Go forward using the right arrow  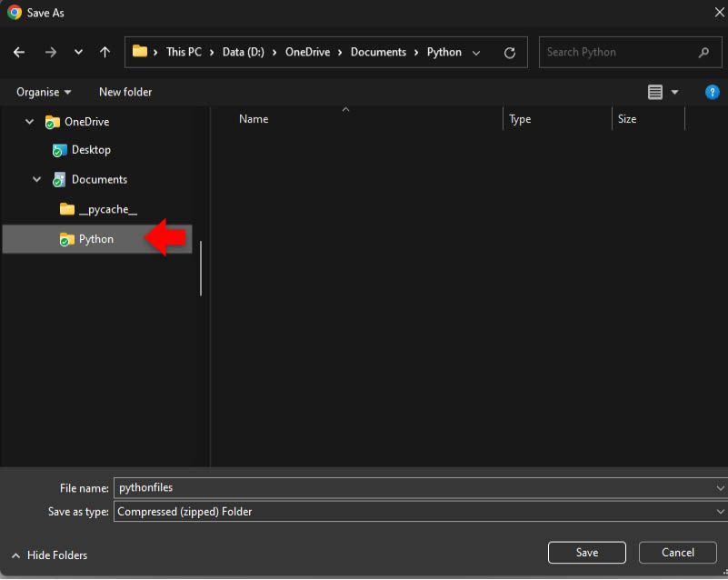click(x=51, y=52)
